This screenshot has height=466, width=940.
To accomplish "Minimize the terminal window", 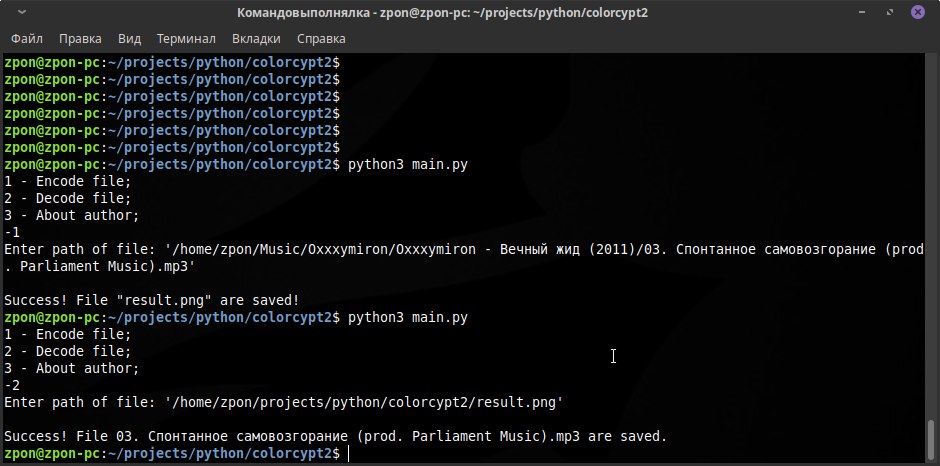I will [x=863, y=13].
